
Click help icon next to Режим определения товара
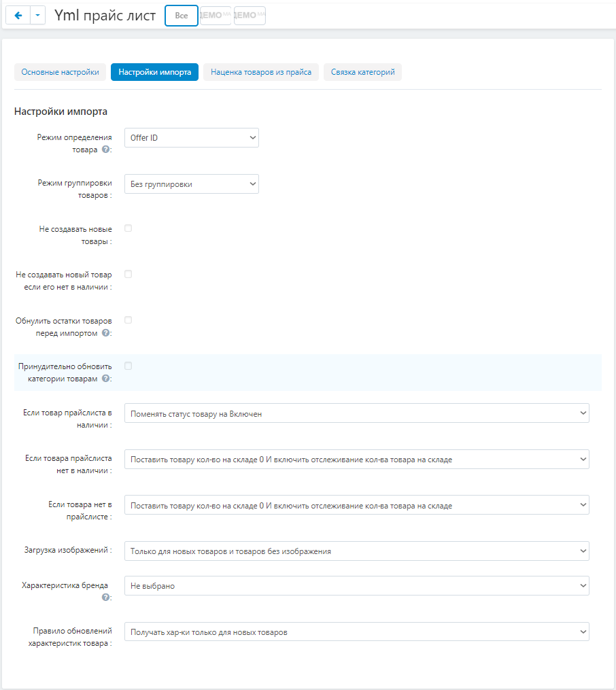[x=105, y=150]
